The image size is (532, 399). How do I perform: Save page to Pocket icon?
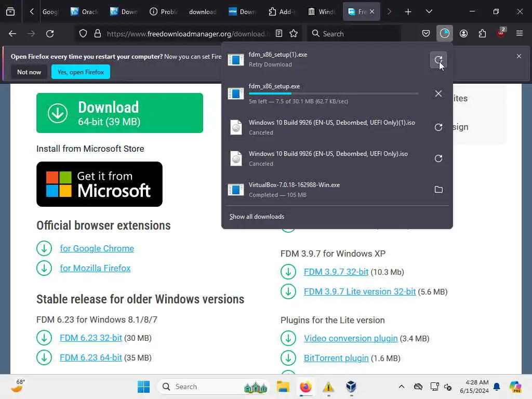[x=426, y=34]
